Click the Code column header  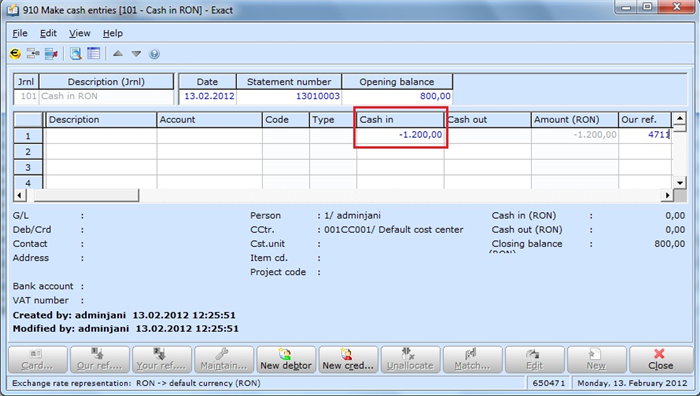pos(286,120)
